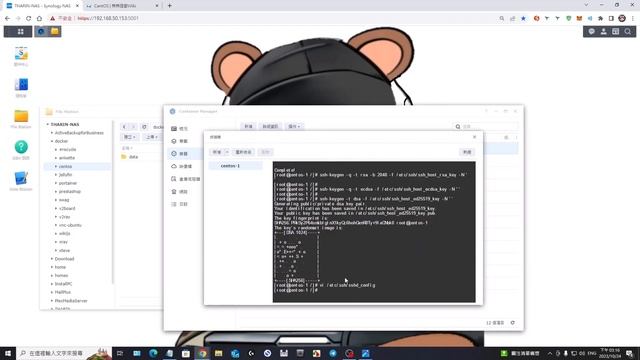
Task: Select the vnc-ubuntu folder in tree
Action: (70, 225)
